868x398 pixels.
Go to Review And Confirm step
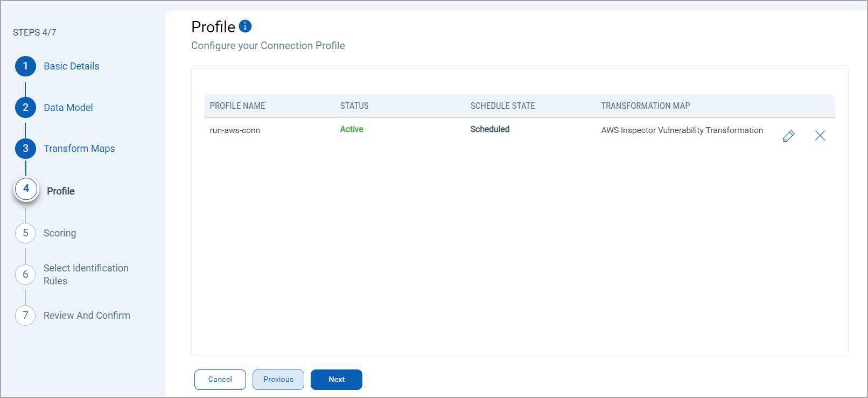(x=87, y=316)
